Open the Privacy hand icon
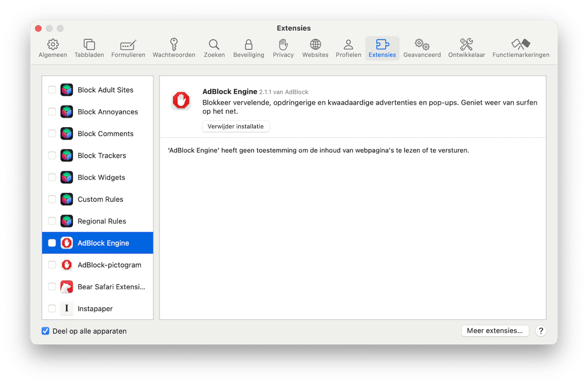 tap(283, 45)
